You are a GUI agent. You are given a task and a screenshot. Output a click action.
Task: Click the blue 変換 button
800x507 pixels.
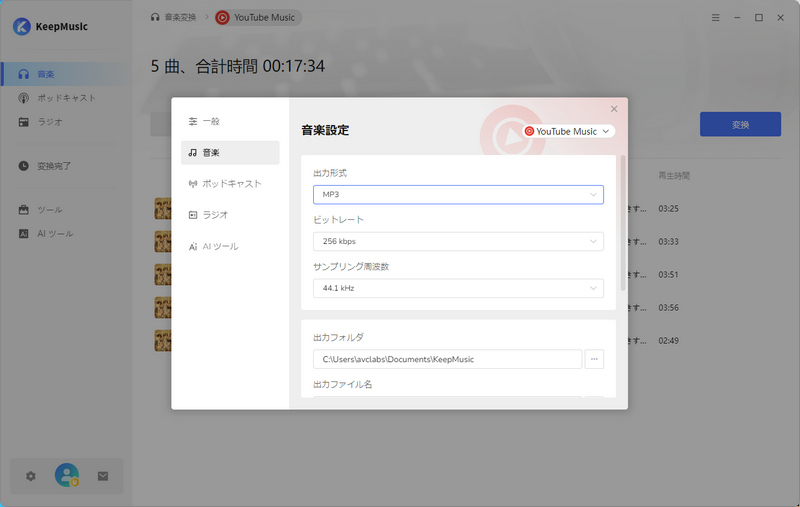740,124
